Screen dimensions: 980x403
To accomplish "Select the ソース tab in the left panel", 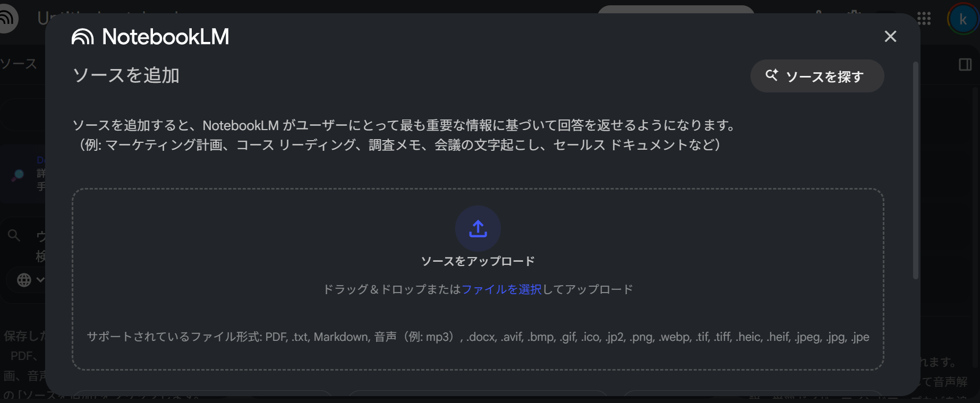I will 19,64.
